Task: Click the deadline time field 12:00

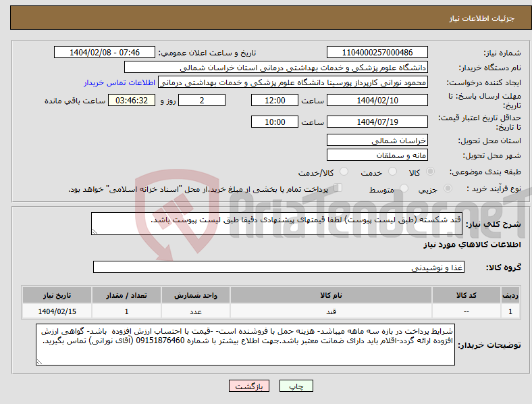Action: [x=275, y=101]
